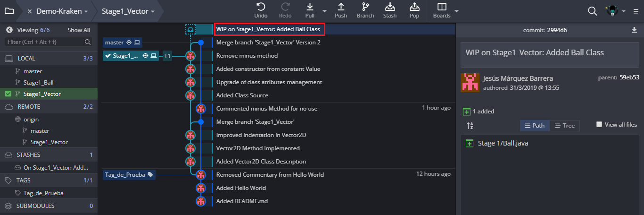
Task: Click the download icon beside commit hash
Action: (x=634, y=30)
